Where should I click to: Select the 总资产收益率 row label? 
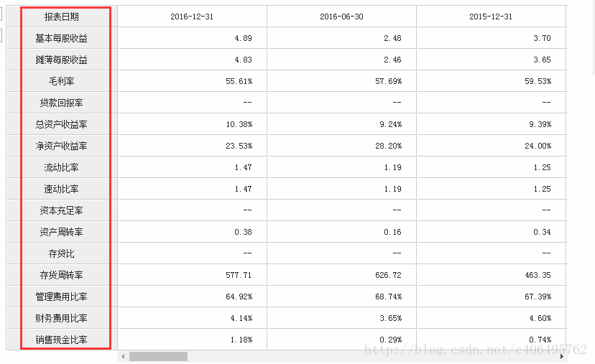(62, 124)
